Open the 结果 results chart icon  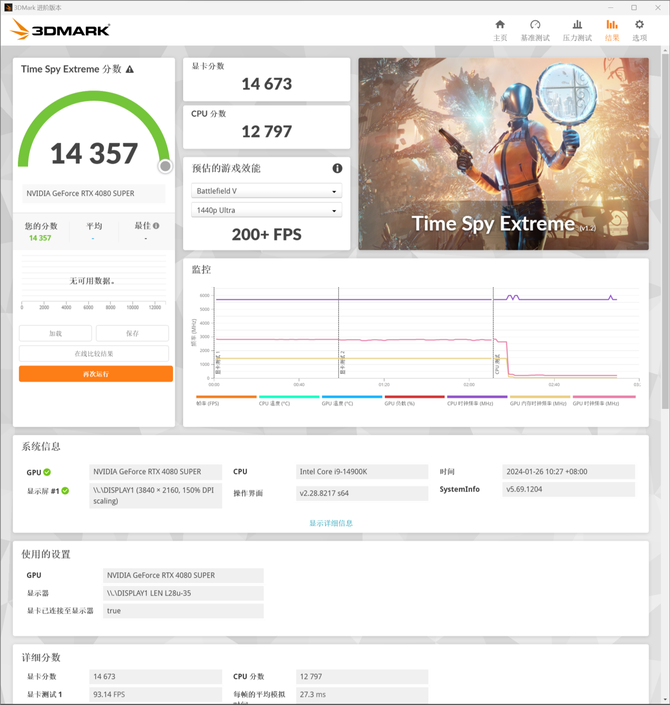[612, 24]
